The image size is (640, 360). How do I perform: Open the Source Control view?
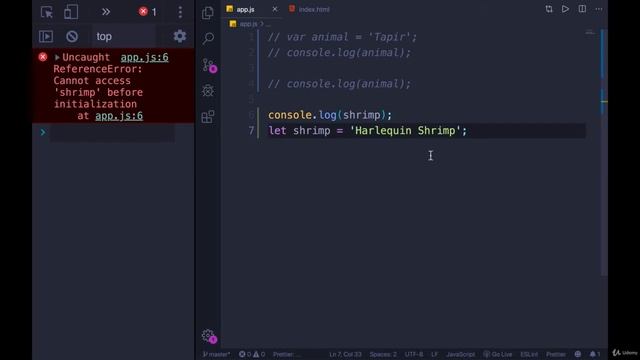coord(209,65)
